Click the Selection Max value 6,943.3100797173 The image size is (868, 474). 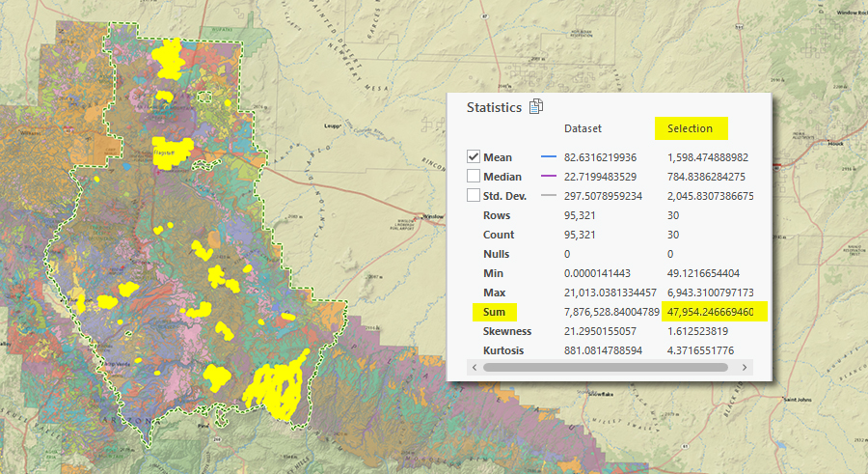[710, 293]
